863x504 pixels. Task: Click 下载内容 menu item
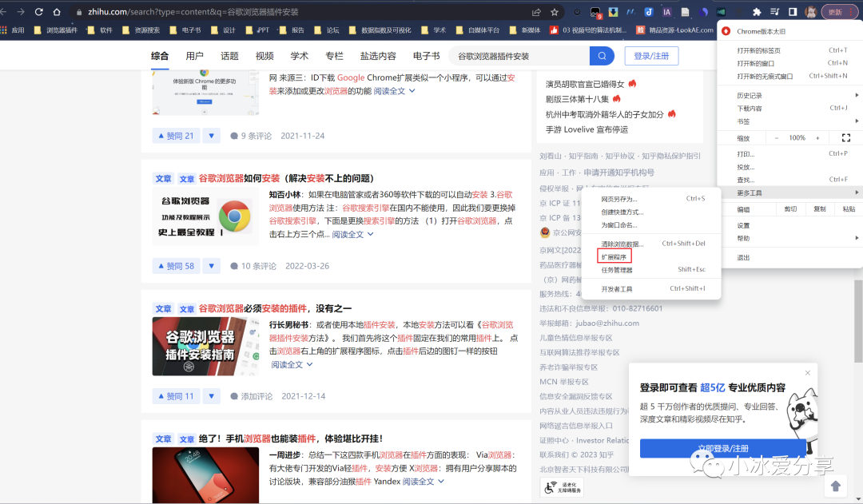pyautogui.click(x=789, y=109)
